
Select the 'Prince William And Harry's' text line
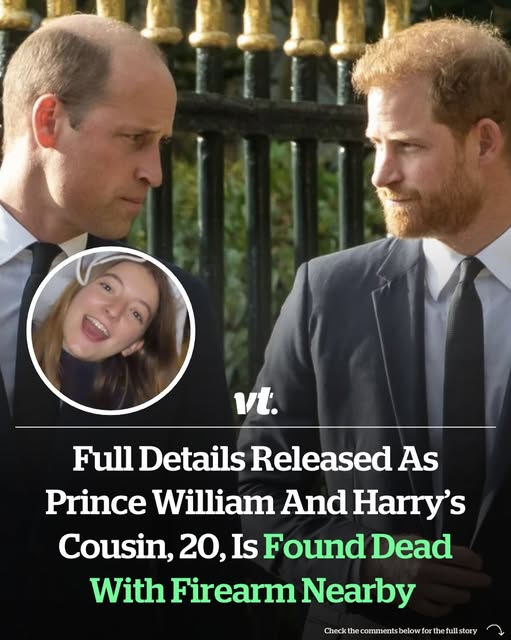[x=256, y=502]
